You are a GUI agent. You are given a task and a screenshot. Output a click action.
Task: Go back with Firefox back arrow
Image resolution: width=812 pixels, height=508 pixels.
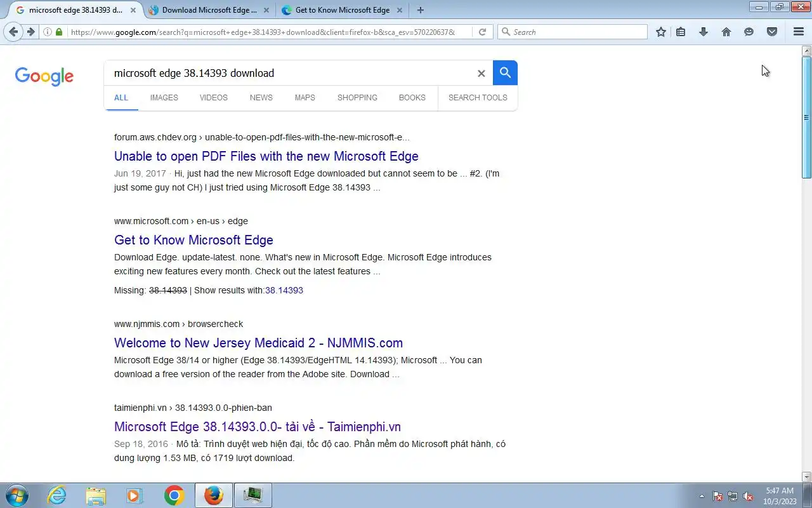pyautogui.click(x=13, y=32)
